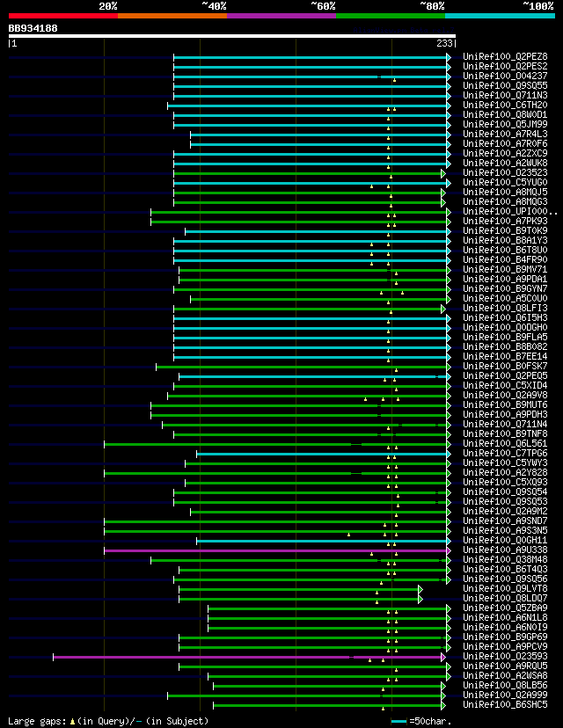This screenshot has width=563, height=728.
Task: Click the arrowhead ending the UniRef100_Q8LDQ7 bar
Action: (x=420, y=600)
